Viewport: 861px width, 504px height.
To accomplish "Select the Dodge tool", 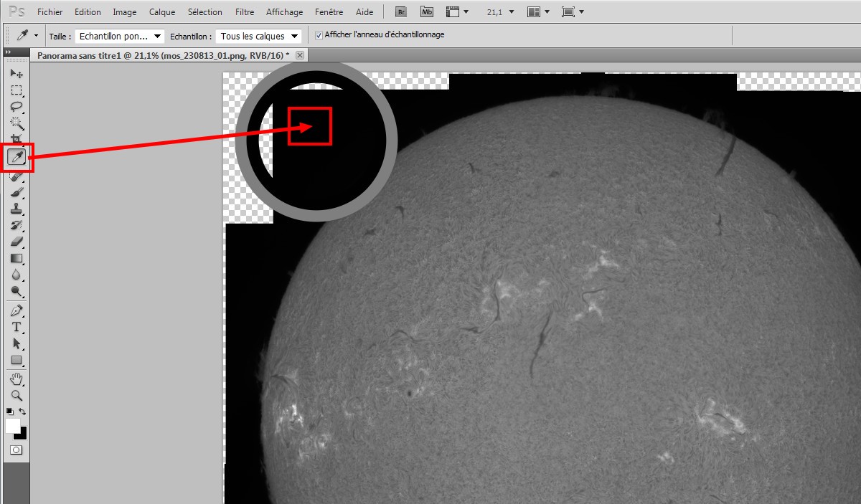I will pos(16,291).
